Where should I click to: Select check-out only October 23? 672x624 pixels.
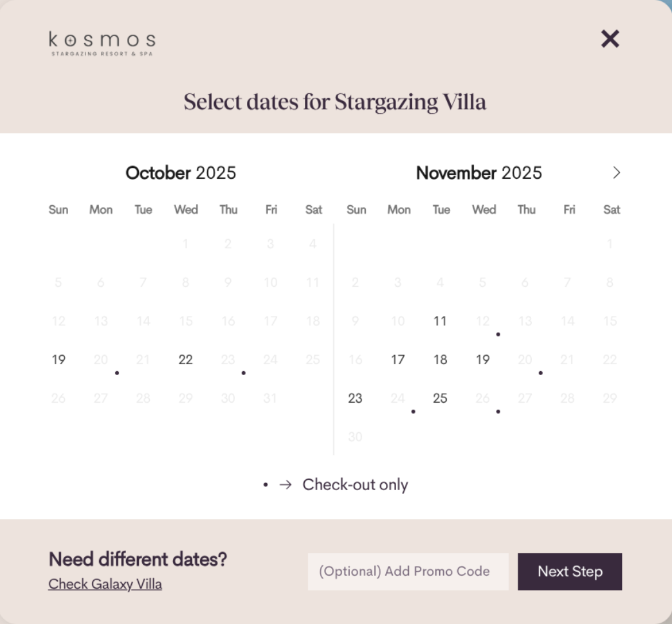coord(228,360)
